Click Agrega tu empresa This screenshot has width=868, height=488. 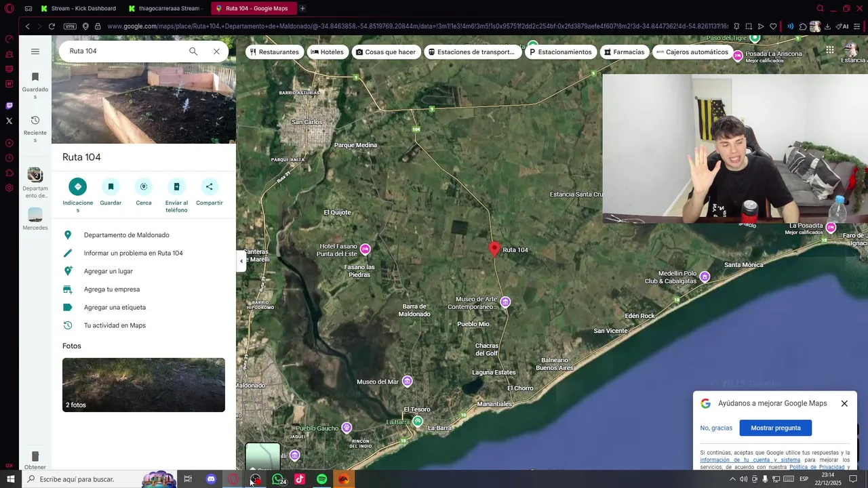point(145,289)
